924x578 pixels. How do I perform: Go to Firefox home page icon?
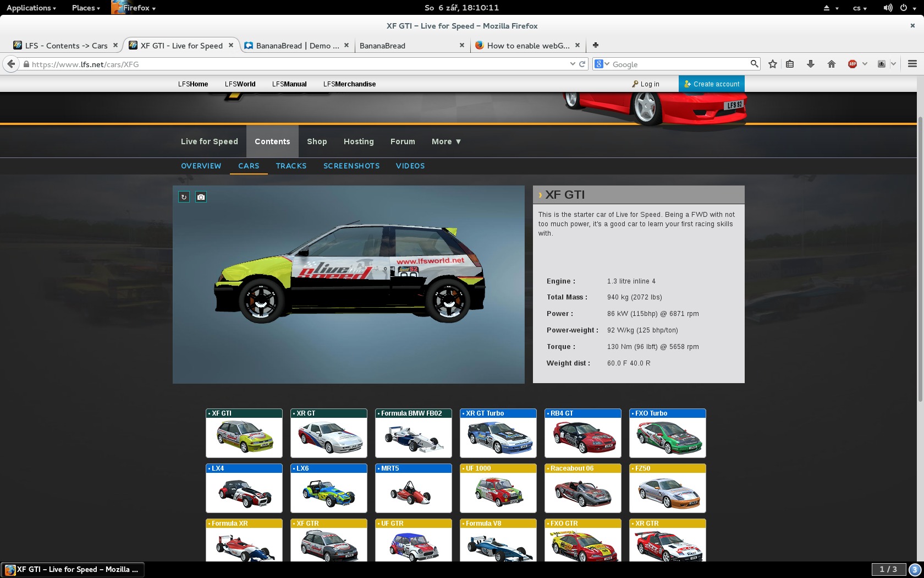point(832,64)
